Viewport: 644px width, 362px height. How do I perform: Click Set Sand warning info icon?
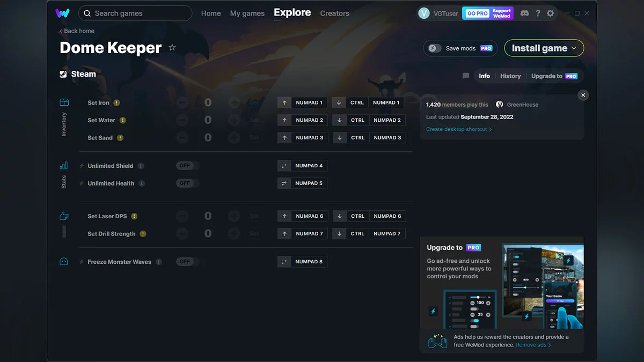tap(120, 138)
